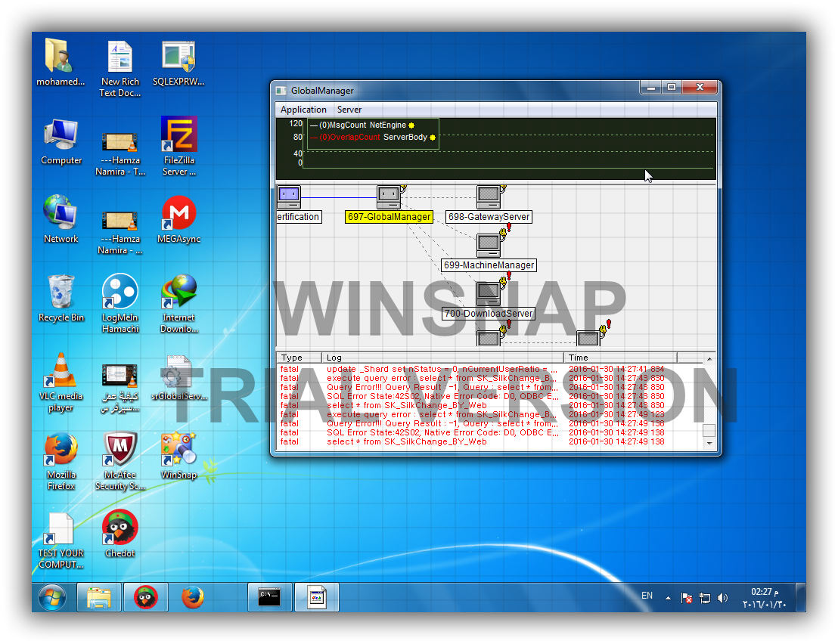Image resolution: width=838 pixels, height=644 pixels.
Task: Click the 700-DownloadServer label
Action: point(489,314)
